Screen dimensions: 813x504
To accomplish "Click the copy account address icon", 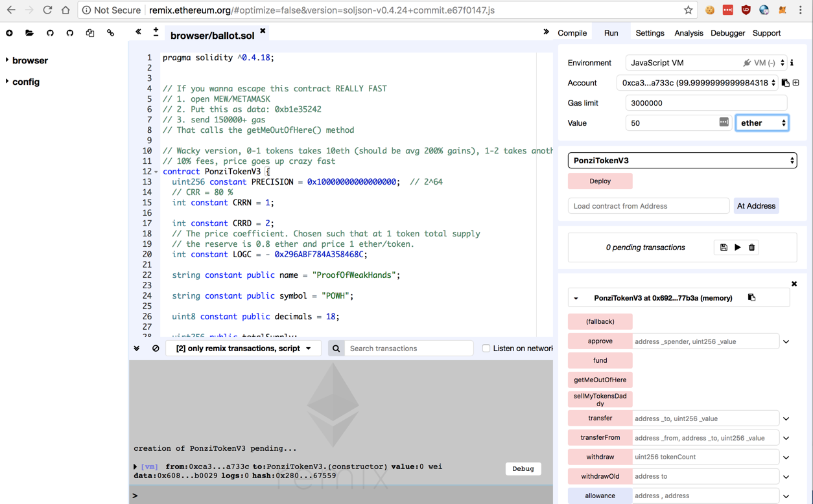I will pyautogui.click(x=785, y=83).
